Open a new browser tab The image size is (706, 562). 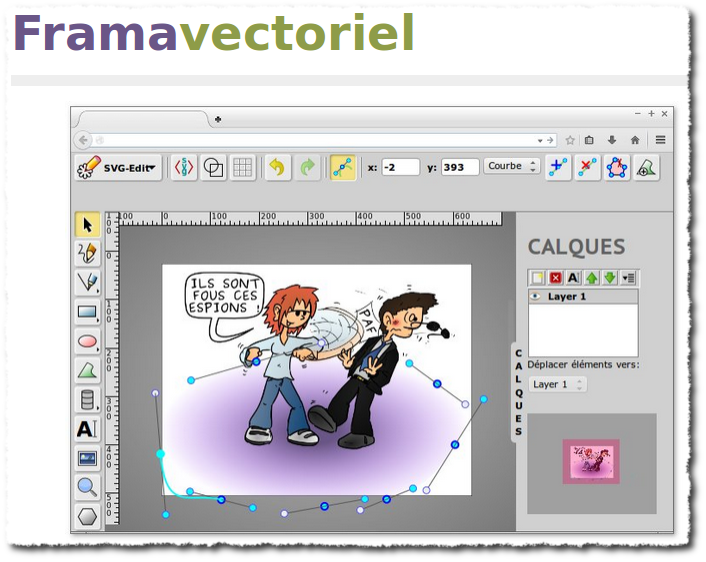click(x=218, y=118)
